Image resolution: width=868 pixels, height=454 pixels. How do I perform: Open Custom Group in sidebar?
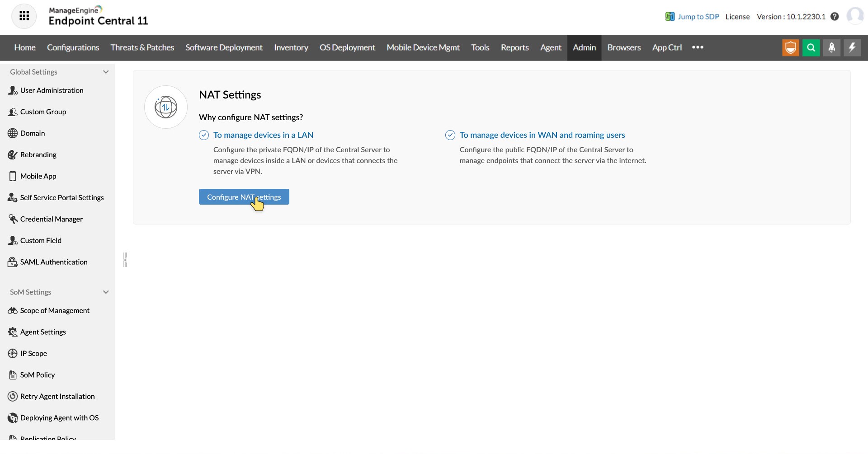(43, 112)
